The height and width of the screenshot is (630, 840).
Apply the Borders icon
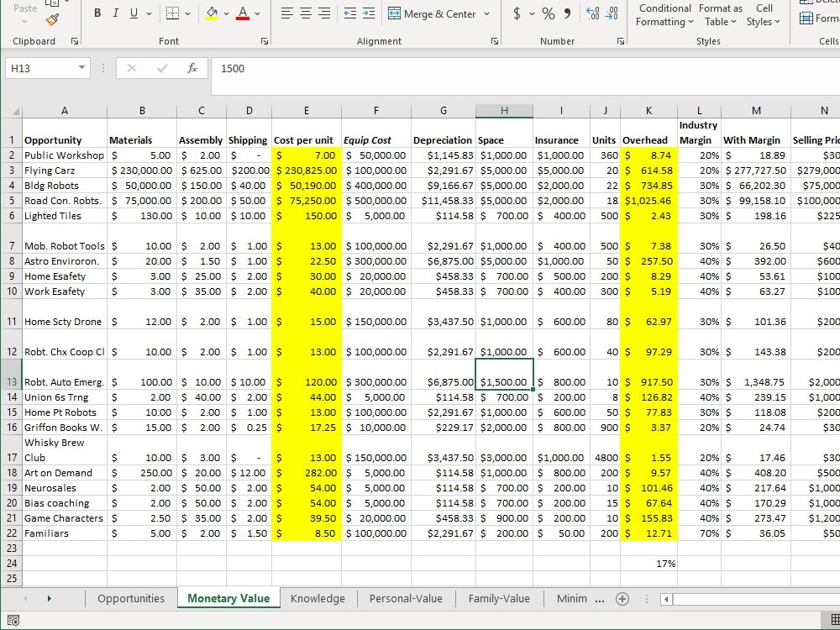pos(172,13)
